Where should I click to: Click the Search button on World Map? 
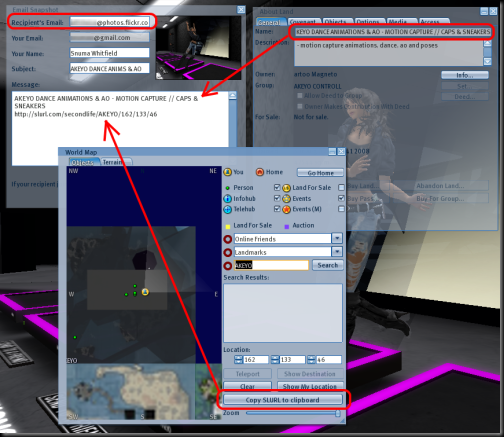(328, 265)
